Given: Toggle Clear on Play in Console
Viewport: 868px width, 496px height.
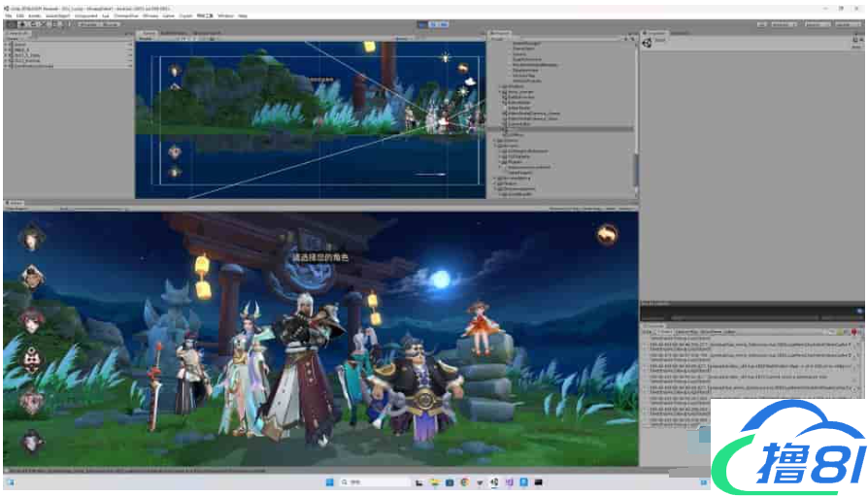Looking at the screenshot, I should pyautogui.click(x=687, y=333).
